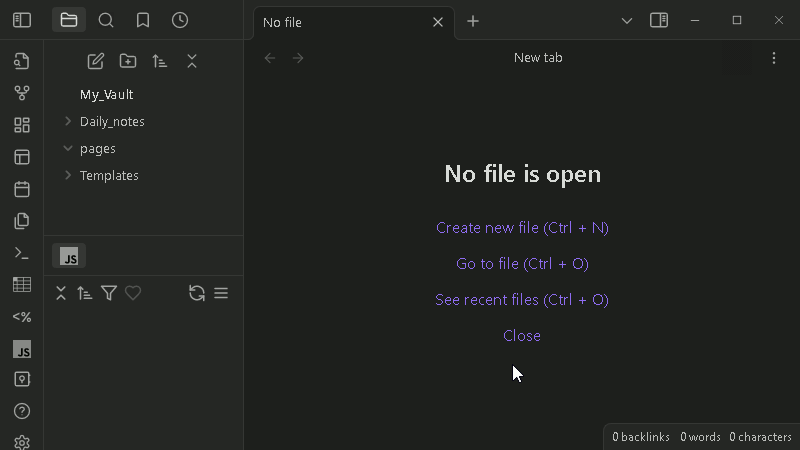Click the JS ribbon icon in left bar
This screenshot has width=800, height=450.
(22, 349)
